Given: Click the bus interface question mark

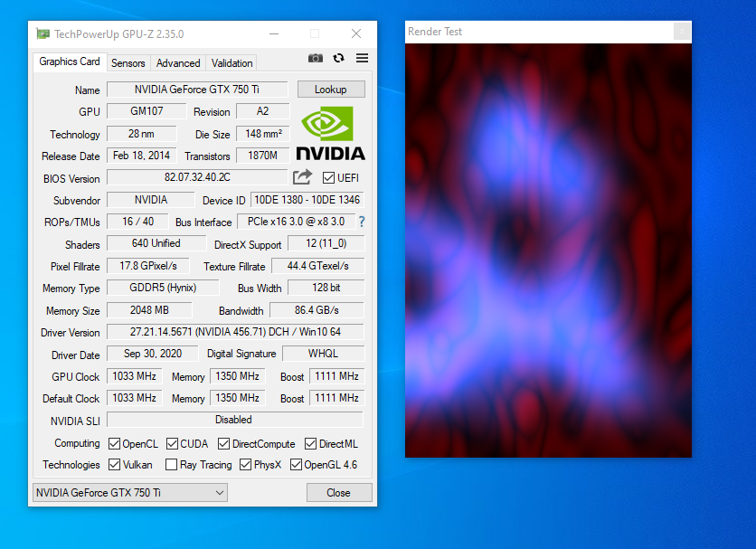Looking at the screenshot, I should point(362,222).
